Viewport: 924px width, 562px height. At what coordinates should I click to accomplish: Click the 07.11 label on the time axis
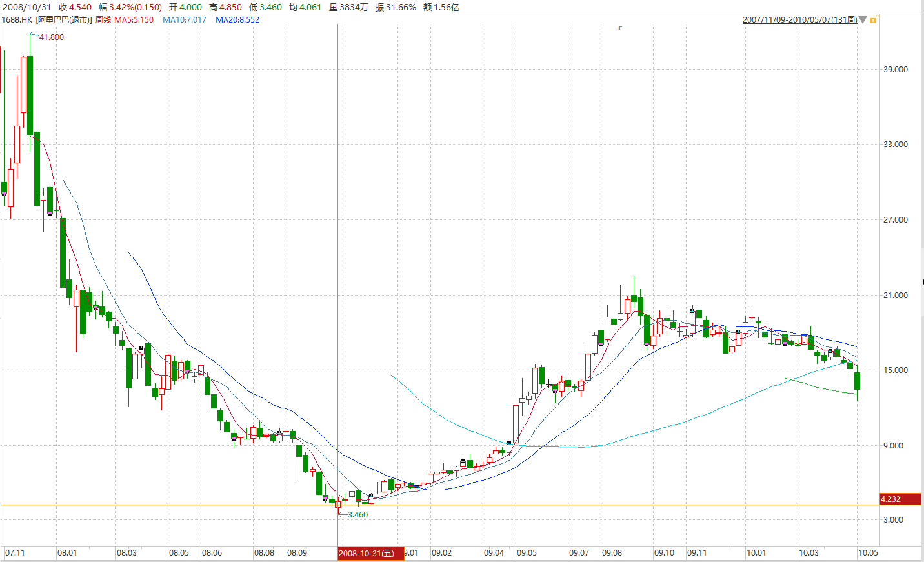pos(15,553)
